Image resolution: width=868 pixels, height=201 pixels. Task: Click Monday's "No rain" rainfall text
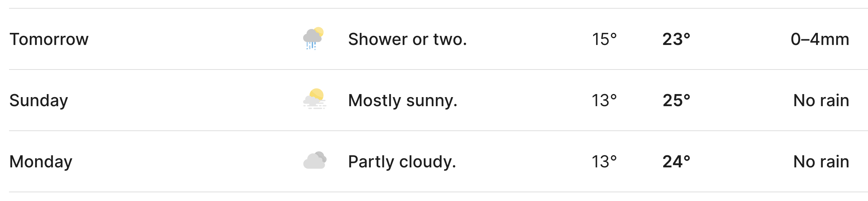point(821,162)
